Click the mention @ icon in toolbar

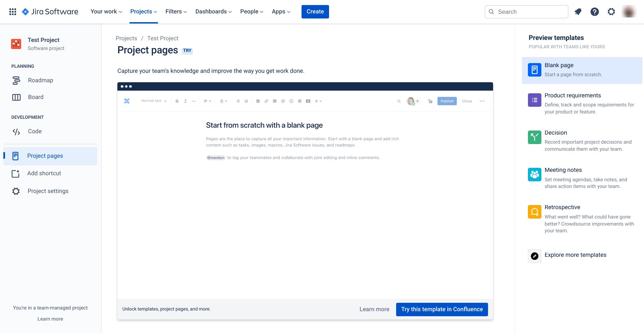point(283,101)
